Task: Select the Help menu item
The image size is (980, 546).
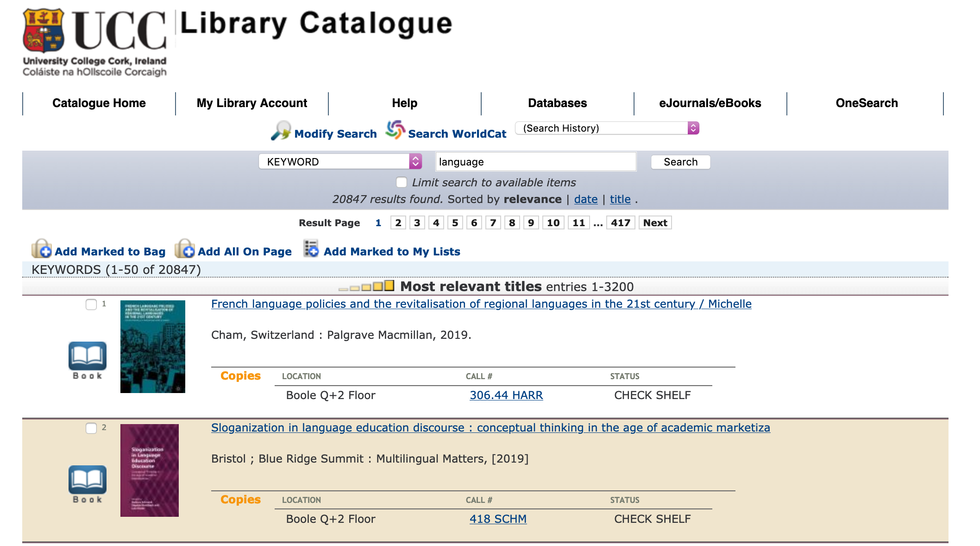Action: [404, 103]
